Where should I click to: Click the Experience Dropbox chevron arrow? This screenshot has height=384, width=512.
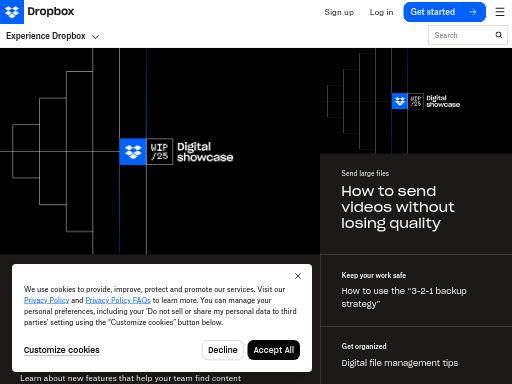point(95,37)
